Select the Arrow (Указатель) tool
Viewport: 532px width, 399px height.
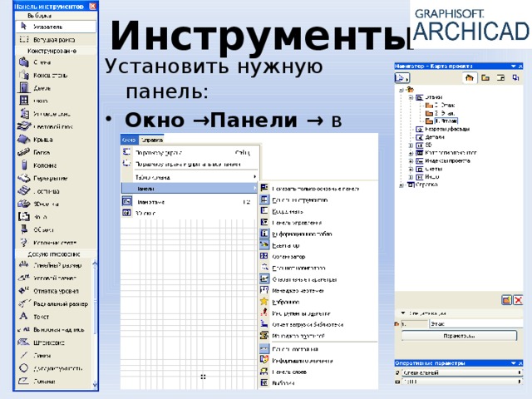tap(56, 27)
